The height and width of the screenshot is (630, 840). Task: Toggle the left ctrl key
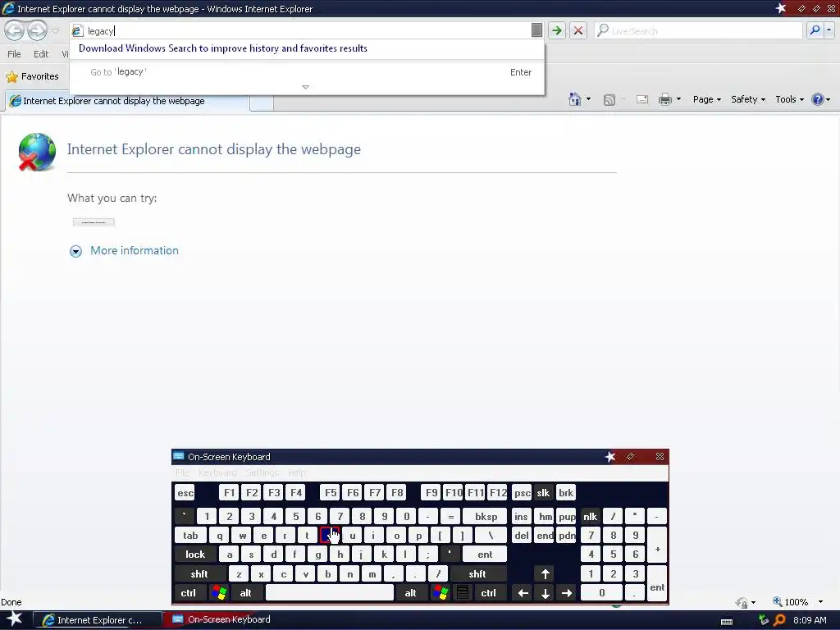[x=188, y=592]
